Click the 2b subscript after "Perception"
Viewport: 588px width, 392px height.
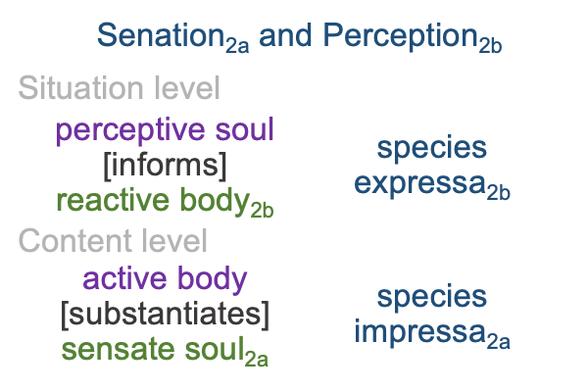491,45
